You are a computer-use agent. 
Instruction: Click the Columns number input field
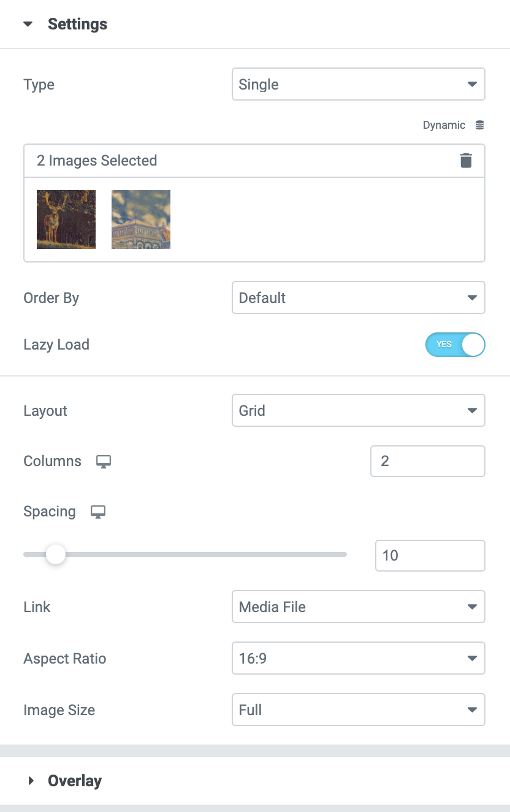[427, 461]
